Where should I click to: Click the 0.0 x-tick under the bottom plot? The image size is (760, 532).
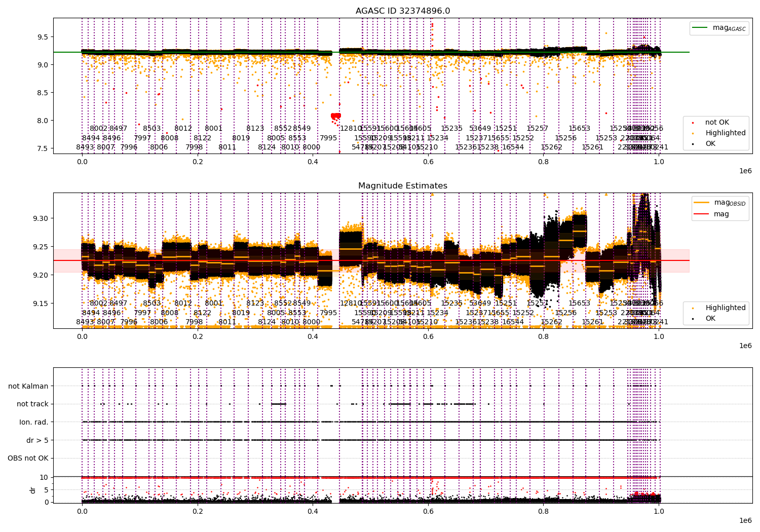(x=82, y=512)
